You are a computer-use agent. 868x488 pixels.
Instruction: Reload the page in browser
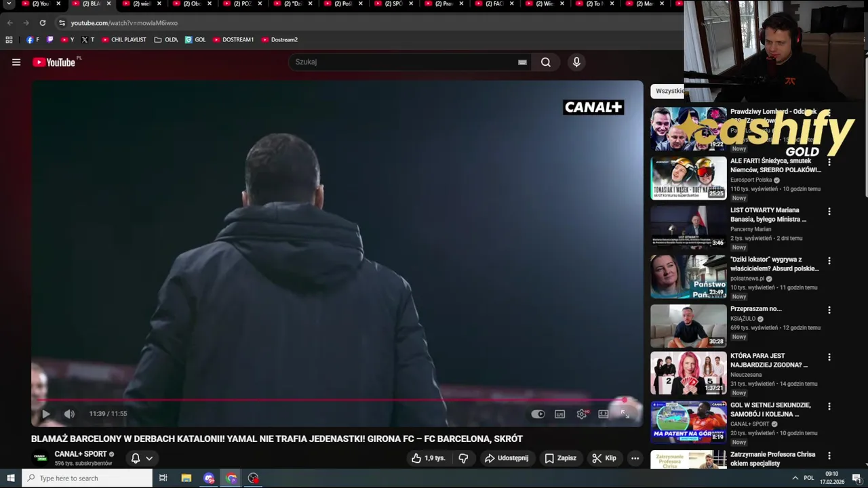coord(42,23)
